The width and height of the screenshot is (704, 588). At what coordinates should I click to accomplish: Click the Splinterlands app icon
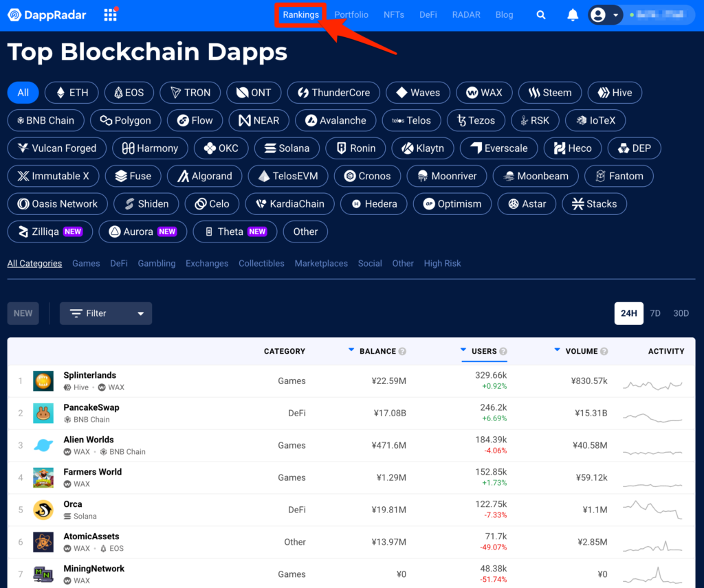coord(43,381)
